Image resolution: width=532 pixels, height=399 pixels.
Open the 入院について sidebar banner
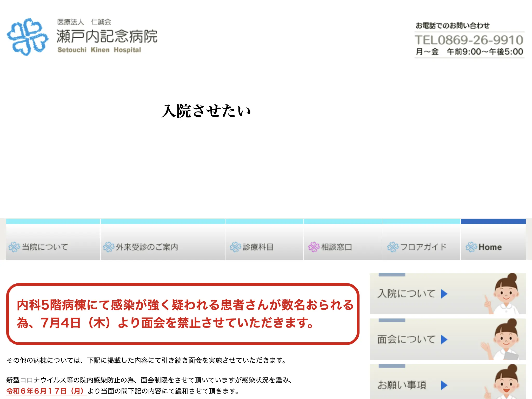coord(448,294)
